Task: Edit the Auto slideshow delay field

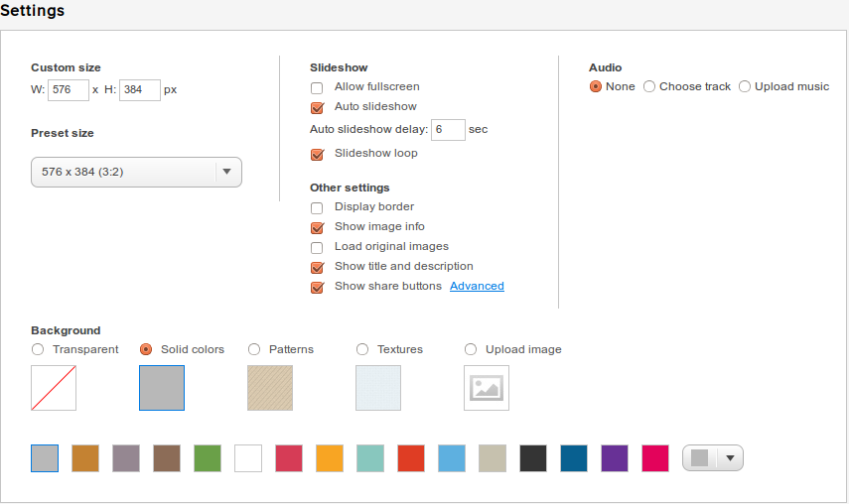Action: pos(448,130)
